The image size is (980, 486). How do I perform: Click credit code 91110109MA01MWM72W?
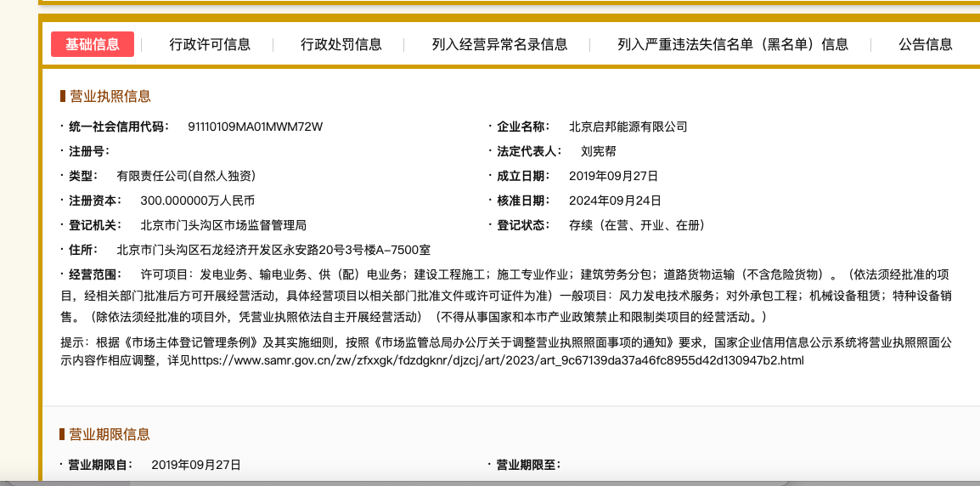tap(256, 127)
